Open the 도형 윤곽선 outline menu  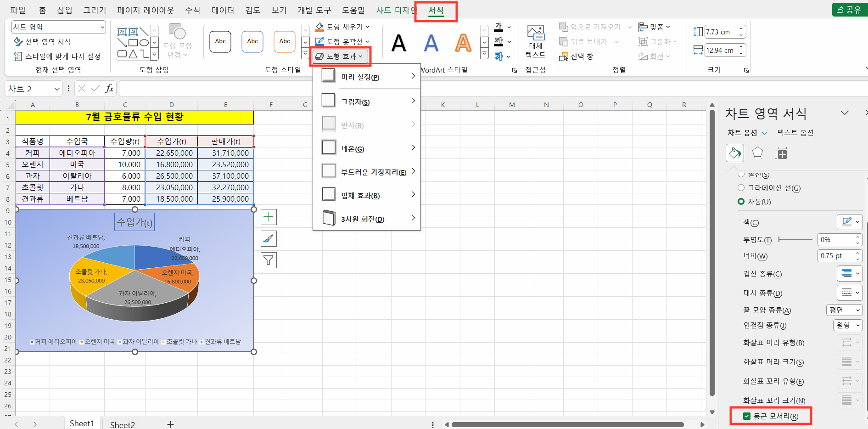click(x=342, y=41)
